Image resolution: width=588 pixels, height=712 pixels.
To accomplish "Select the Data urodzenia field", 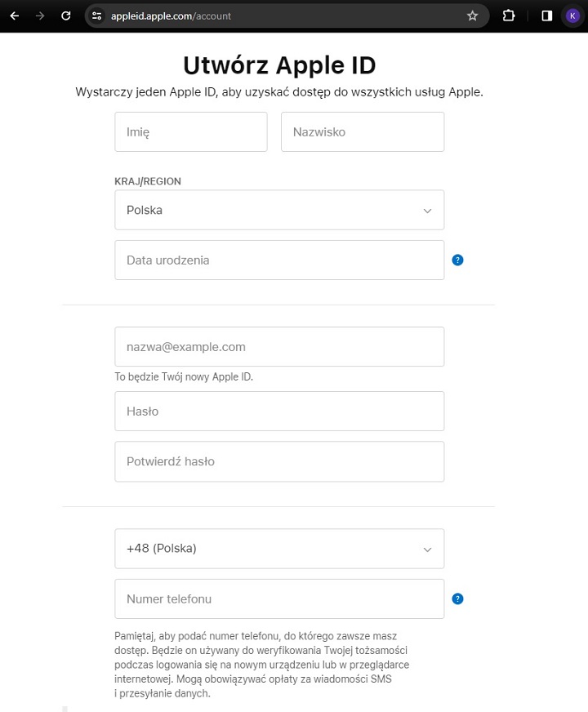I will [279, 260].
